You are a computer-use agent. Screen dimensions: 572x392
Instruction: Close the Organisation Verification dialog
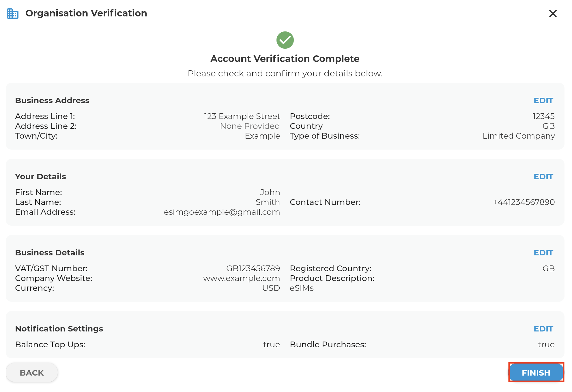click(553, 14)
